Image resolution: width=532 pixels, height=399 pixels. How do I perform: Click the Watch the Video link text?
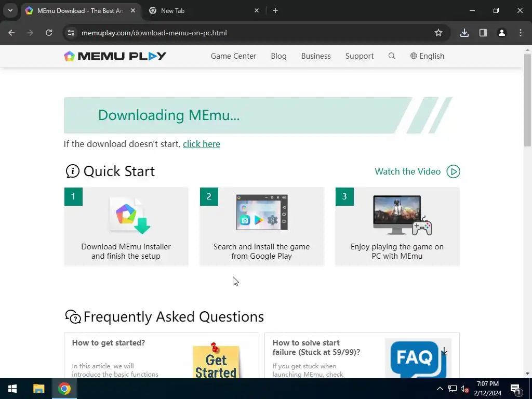(x=407, y=171)
